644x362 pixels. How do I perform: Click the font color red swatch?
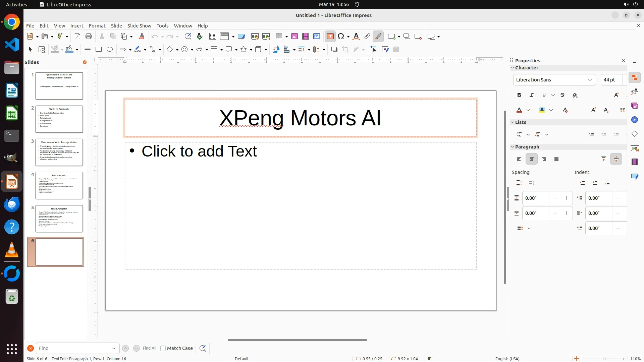click(519, 110)
